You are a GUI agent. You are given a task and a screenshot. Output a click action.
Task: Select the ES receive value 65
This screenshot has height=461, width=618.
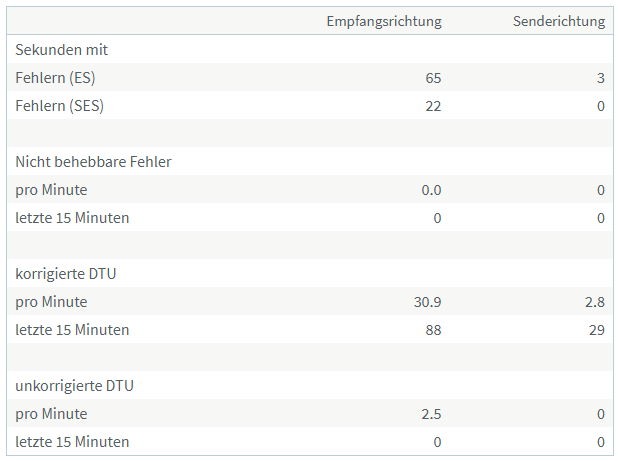coord(432,77)
